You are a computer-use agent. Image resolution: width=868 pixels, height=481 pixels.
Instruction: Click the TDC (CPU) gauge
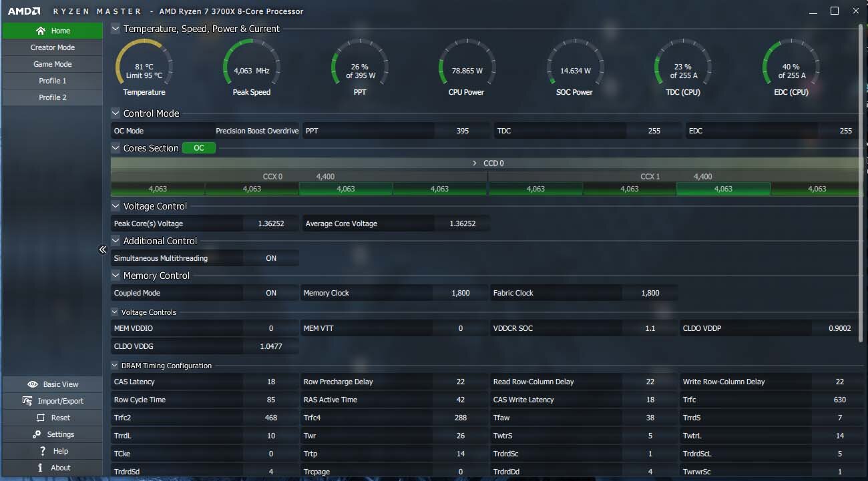(x=683, y=67)
